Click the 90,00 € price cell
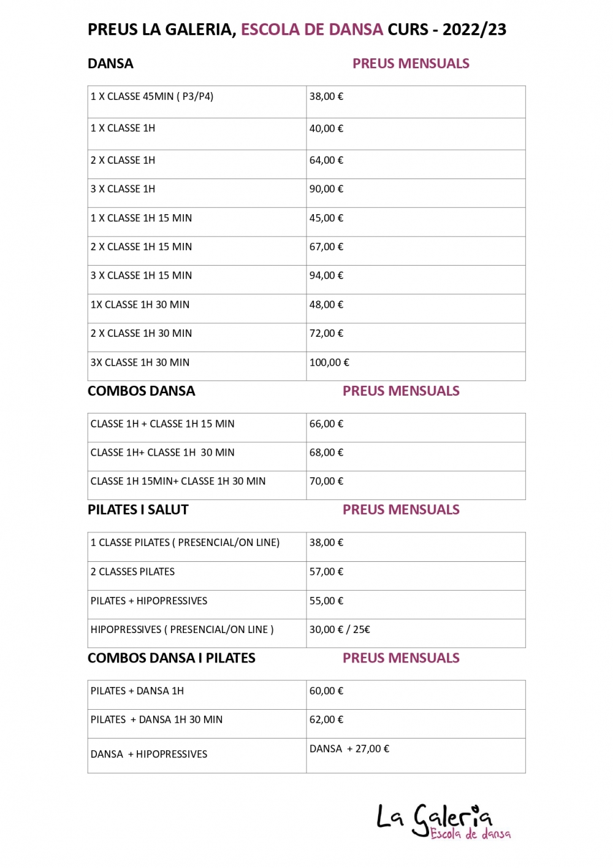The height and width of the screenshot is (868, 613). [326, 189]
